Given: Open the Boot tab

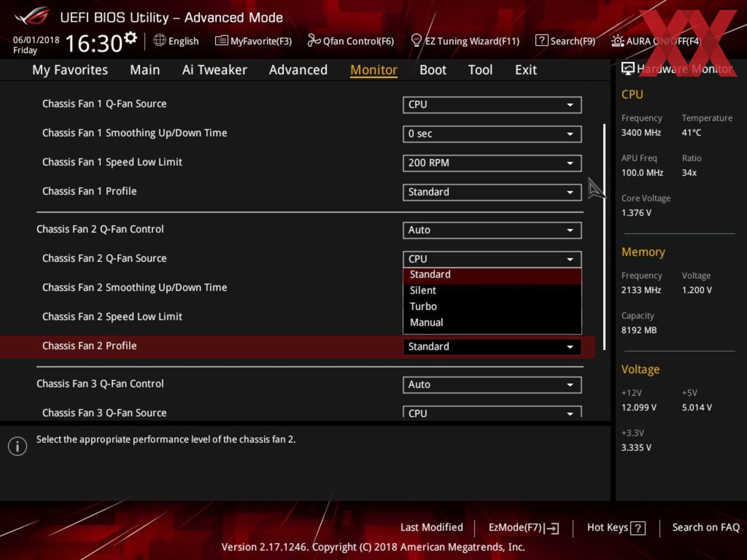Looking at the screenshot, I should pos(433,70).
